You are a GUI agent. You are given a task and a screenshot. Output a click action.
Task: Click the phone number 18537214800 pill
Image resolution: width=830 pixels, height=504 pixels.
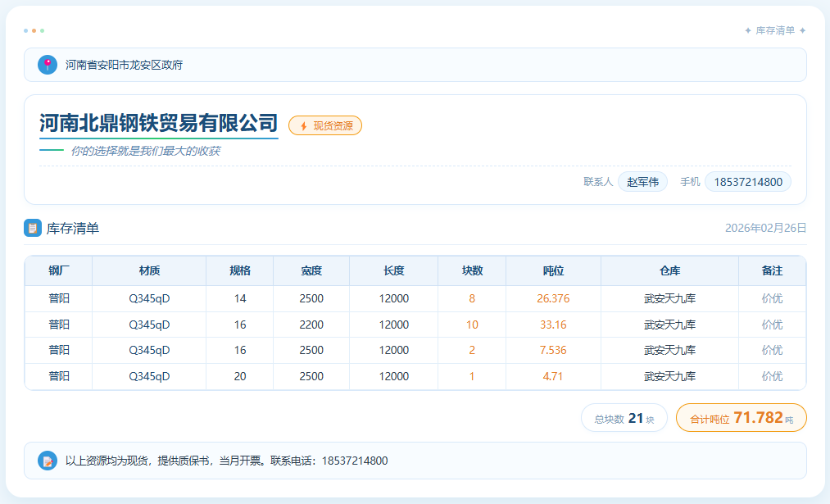pos(747,182)
